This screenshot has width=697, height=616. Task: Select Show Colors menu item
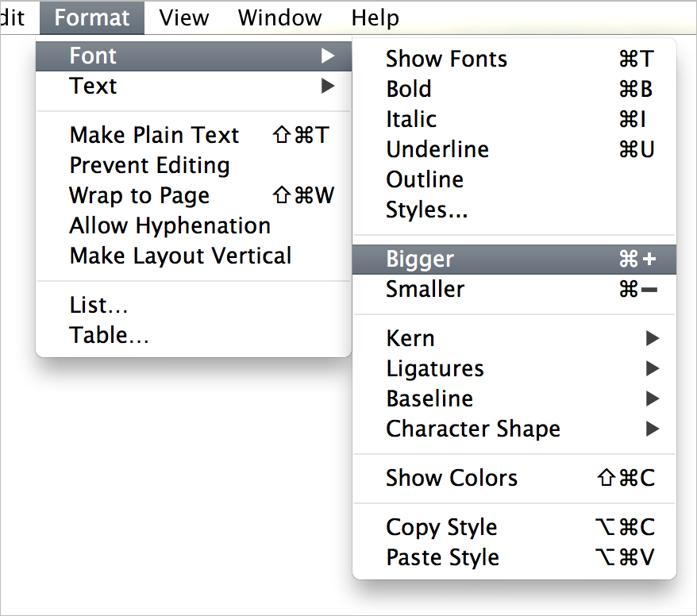point(514,478)
